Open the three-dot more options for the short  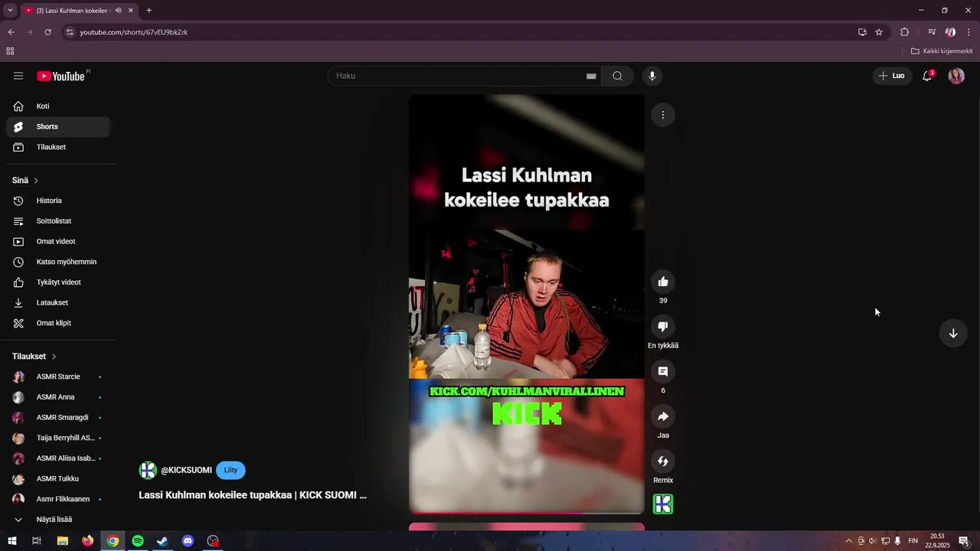663,115
